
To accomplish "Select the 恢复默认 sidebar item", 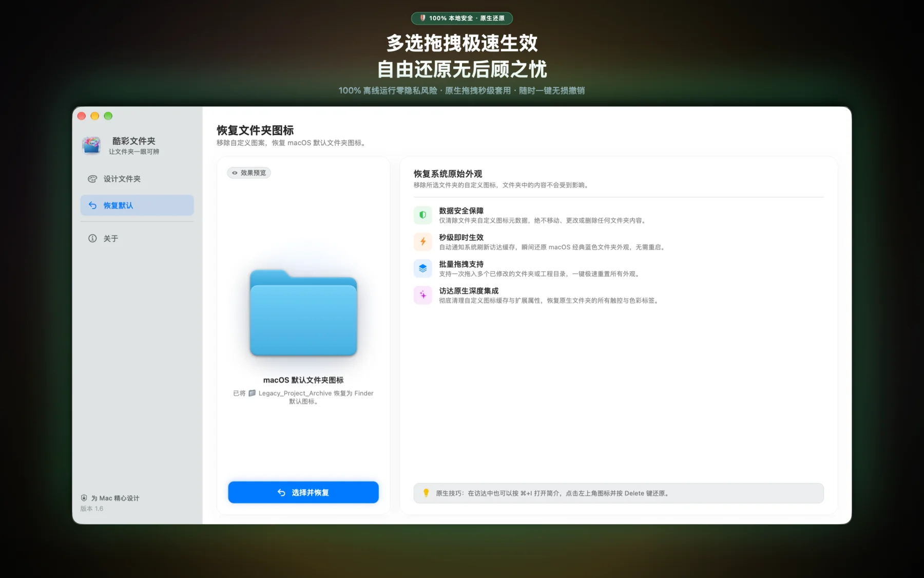I will (137, 205).
